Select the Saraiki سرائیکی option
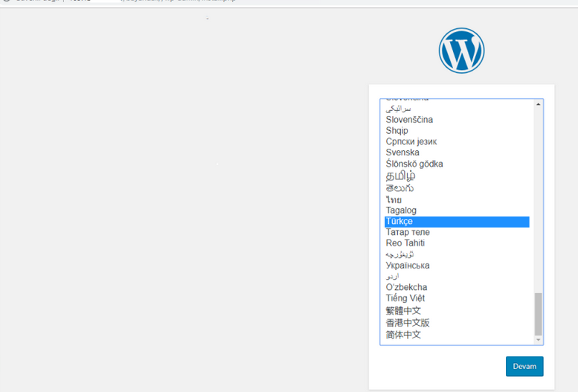The width and height of the screenshot is (578, 392). click(457, 109)
